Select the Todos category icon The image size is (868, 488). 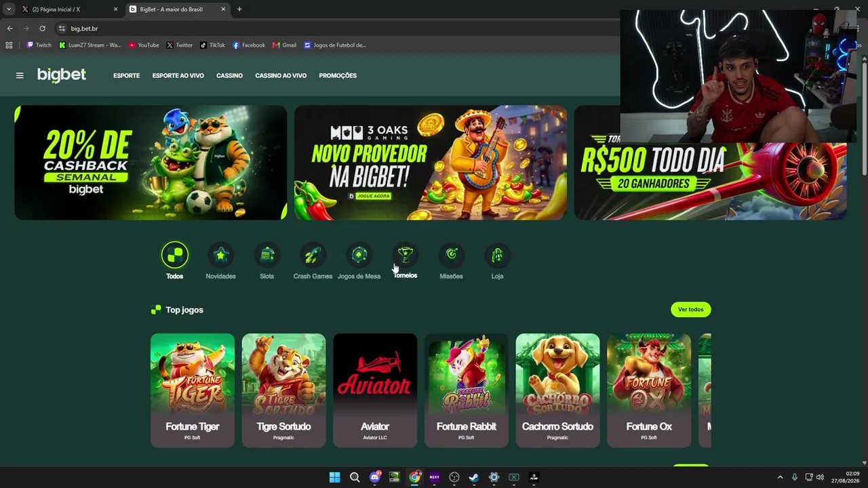point(174,255)
